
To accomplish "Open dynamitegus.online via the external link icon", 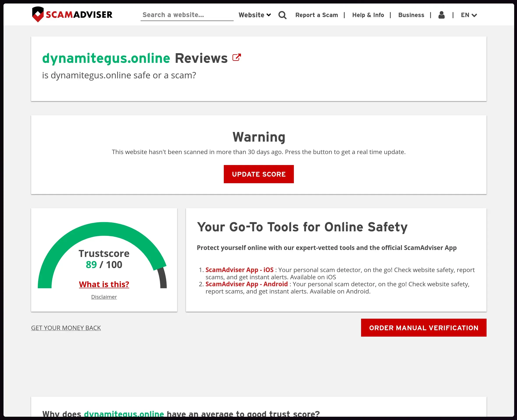I will 237,57.
